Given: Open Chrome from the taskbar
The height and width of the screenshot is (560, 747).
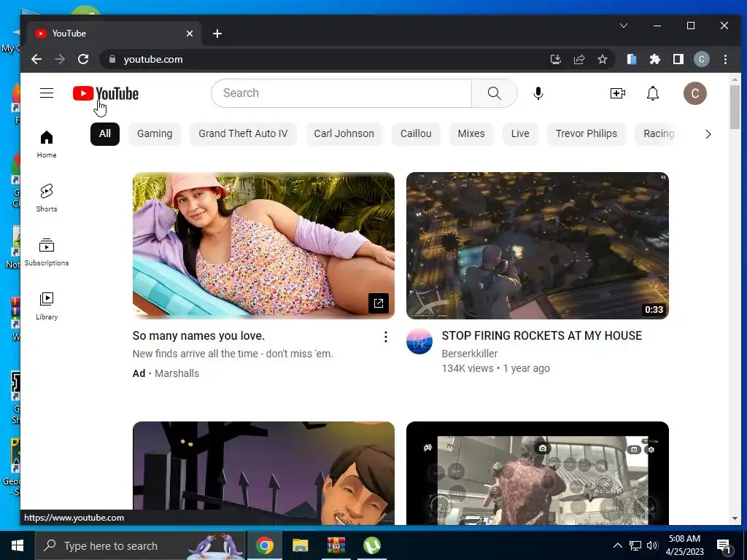Looking at the screenshot, I should [x=264, y=545].
